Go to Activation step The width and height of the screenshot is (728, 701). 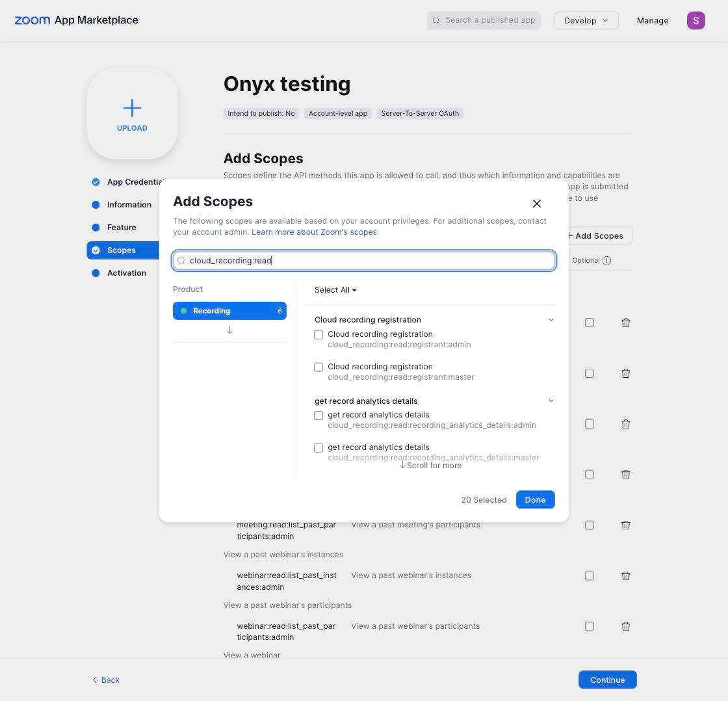pyautogui.click(x=119, y=273)
